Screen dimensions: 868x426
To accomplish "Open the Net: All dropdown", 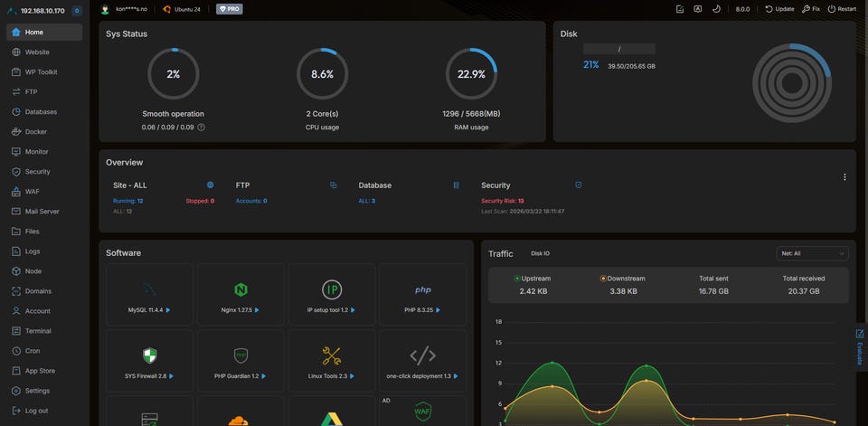I will coord(812,253).
